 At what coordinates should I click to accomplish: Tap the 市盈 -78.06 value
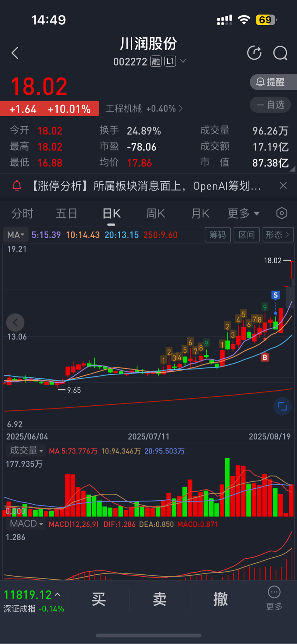tap(142, 147)
